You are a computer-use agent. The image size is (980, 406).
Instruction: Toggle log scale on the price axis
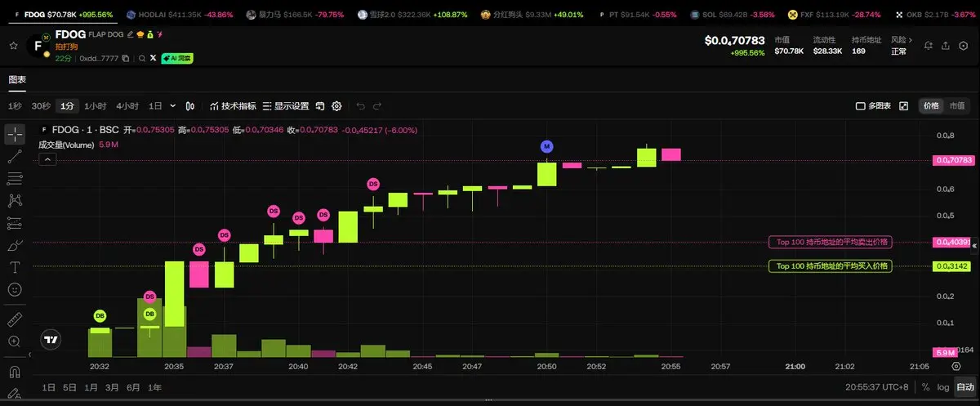[943, 387]
